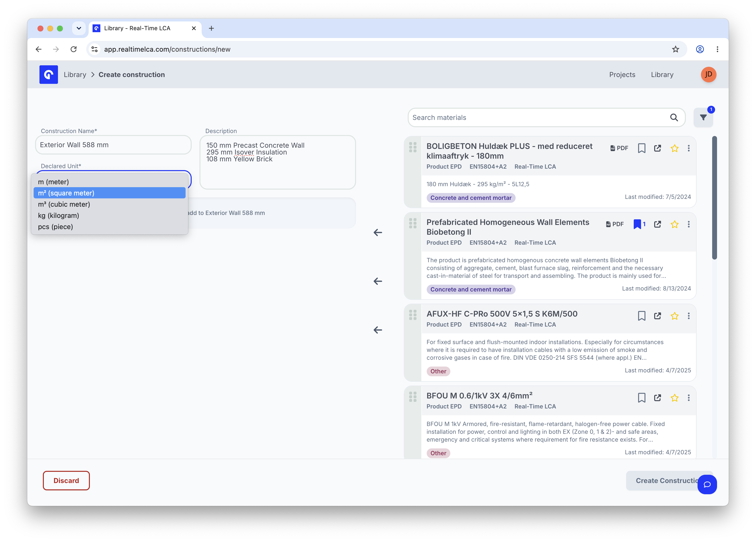
Task: Go to Projects in top navigation
Action: [x=622, y=75]
